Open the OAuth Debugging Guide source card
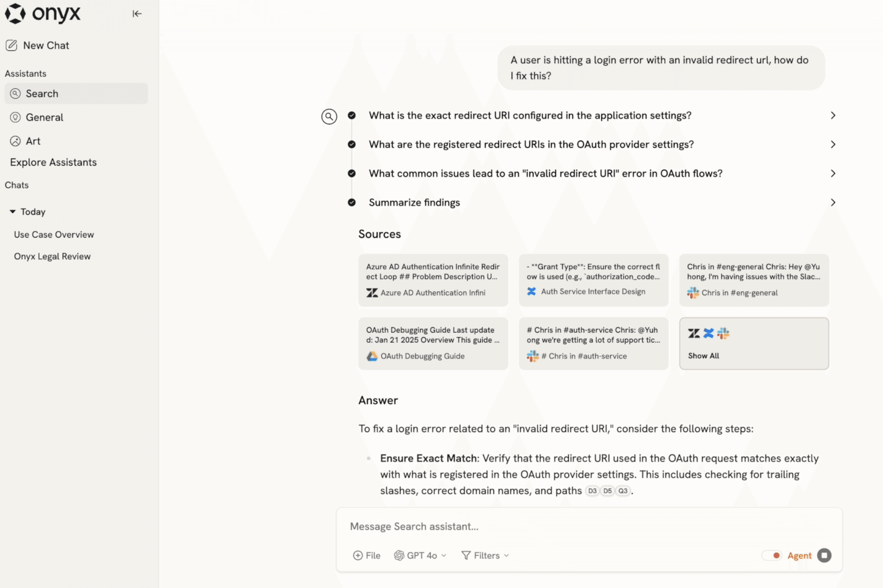The image size is (883, 588). coord(433,344)
